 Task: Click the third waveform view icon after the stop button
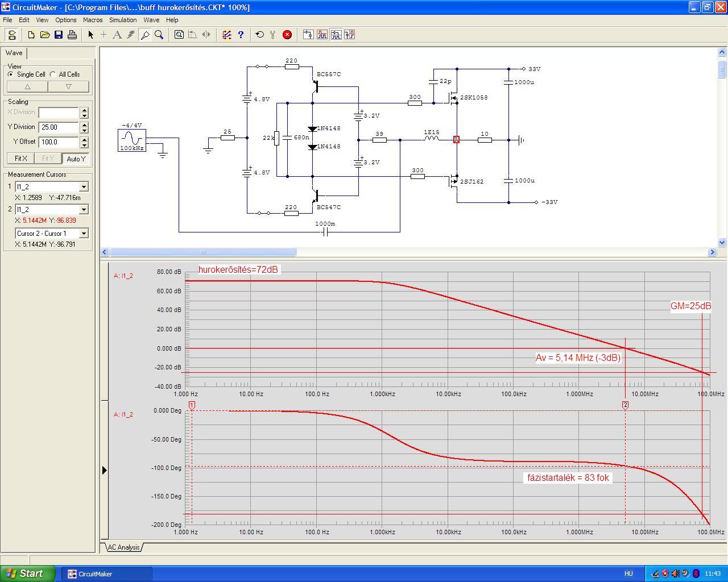(336, 35)
